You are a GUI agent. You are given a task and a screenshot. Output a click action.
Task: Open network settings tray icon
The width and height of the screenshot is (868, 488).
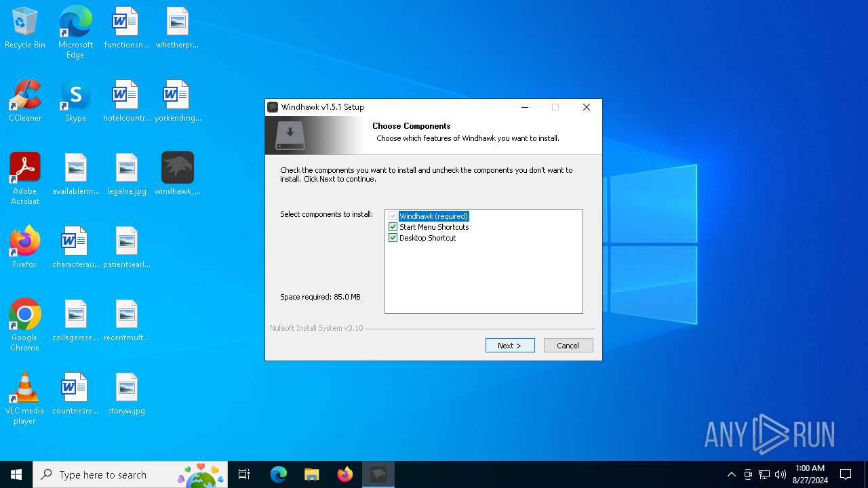(x=764, y=474)
